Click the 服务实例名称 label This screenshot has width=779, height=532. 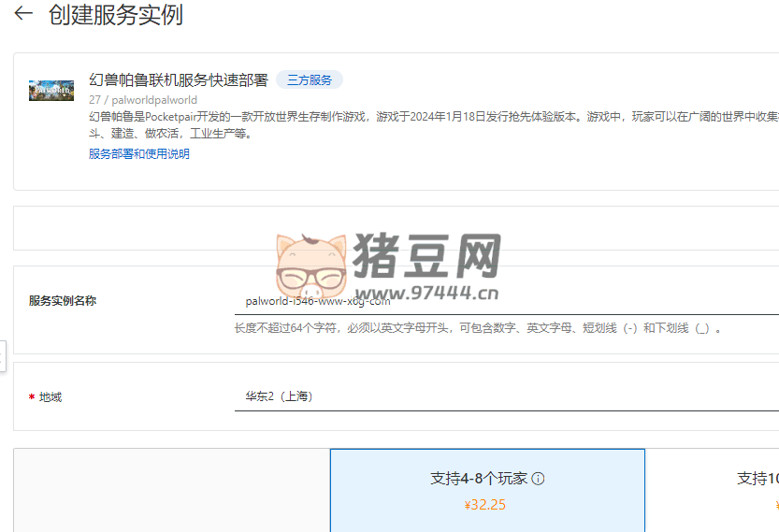[x=63, y=300]
